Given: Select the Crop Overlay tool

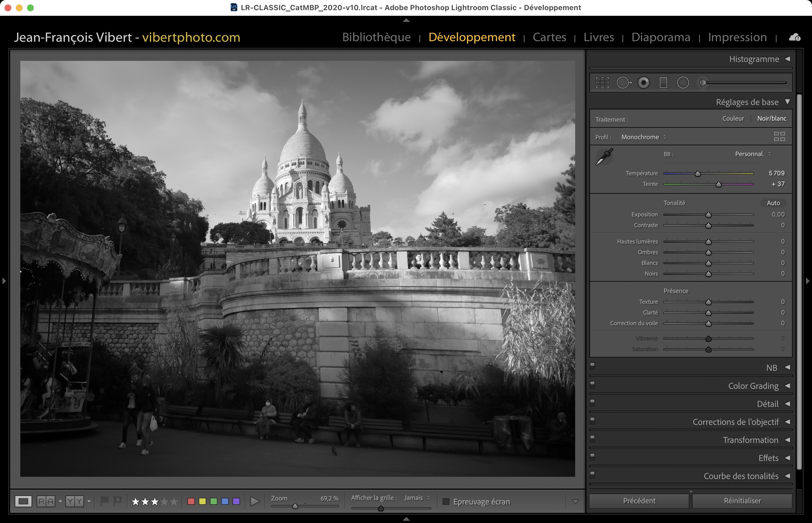Looking at the screenshot, I should point(603,83).
